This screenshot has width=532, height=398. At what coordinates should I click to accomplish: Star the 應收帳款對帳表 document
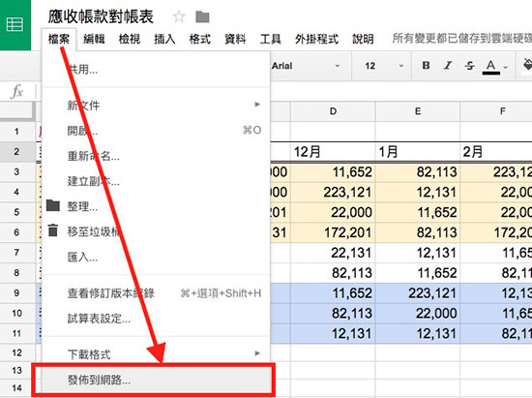pyautogui.click(x=179, y=16)
